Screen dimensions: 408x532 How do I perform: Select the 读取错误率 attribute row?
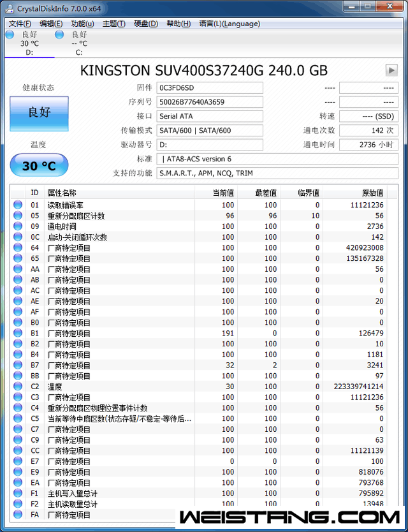(199, 205)
